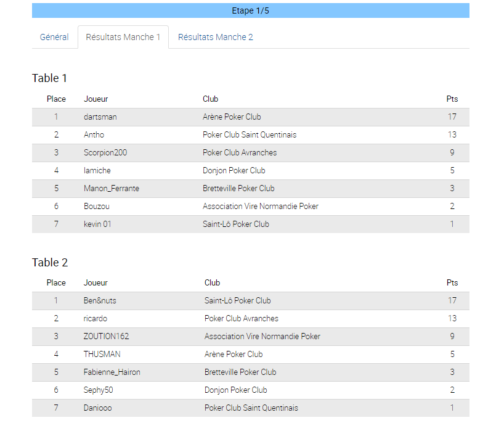Select player Ben&nuts in Table 2
This screenshot has height=423, width=504.
[x=100, y=301]
